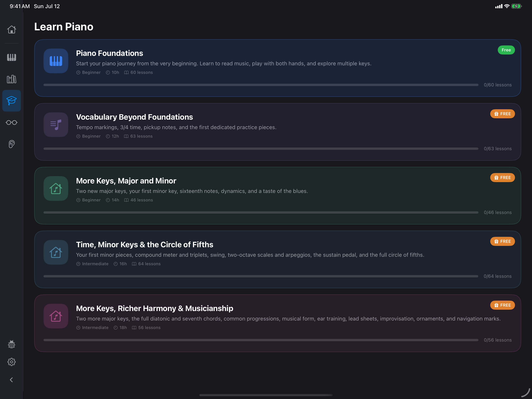
Task: Open the Piano Foundations course title
Action: 109,53
